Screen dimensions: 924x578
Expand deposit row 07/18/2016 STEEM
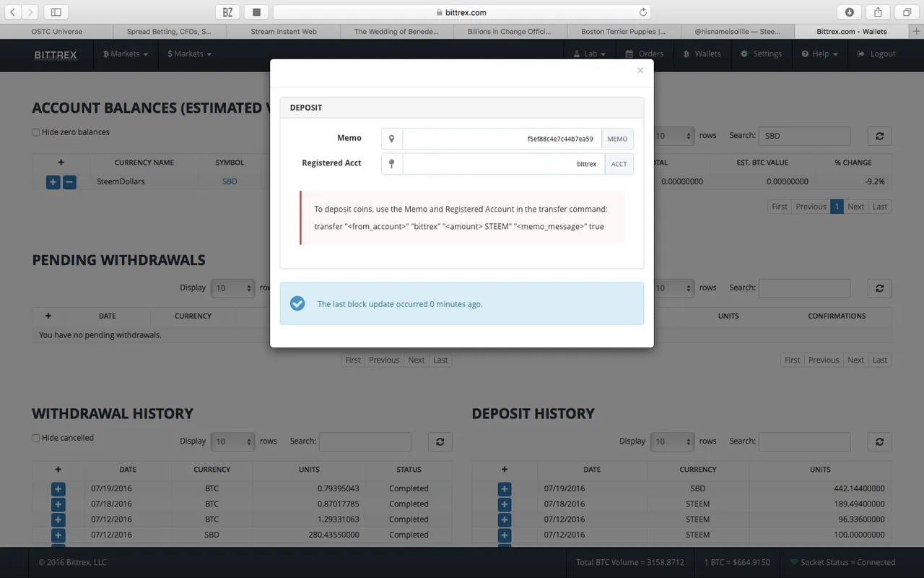tap(505, 504)
